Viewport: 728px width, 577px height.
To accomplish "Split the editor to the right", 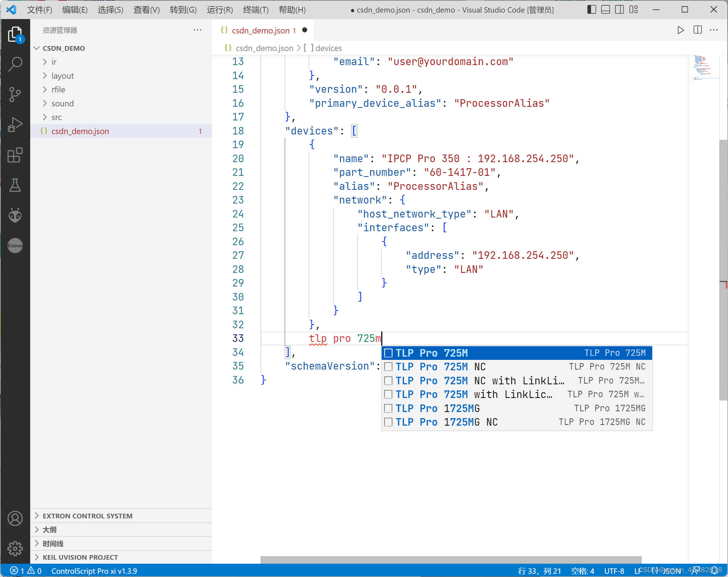I will coord(697,30).
